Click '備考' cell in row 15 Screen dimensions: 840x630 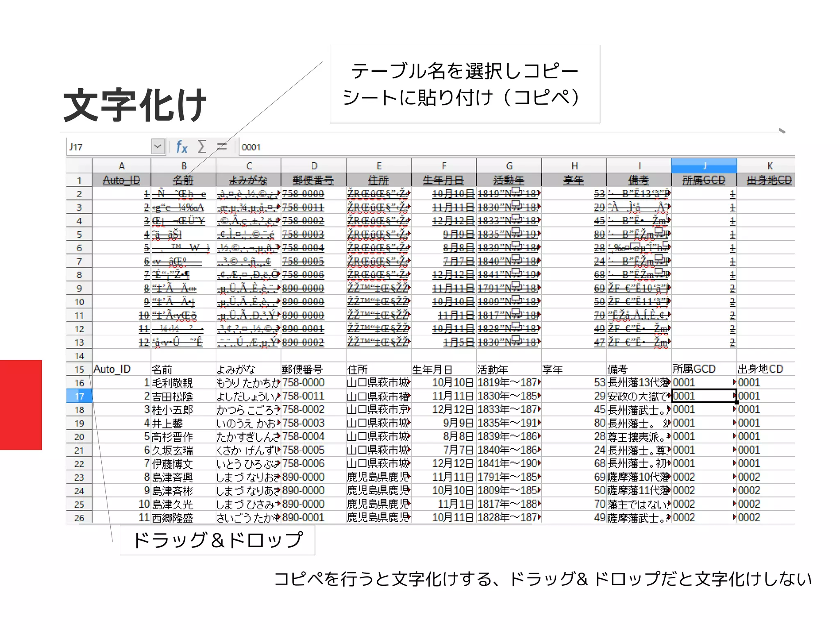pos(639,369)
